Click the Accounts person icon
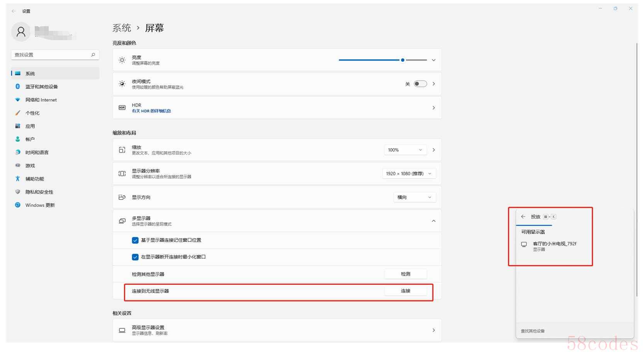The image size is (644, 355). coord(18,139)
